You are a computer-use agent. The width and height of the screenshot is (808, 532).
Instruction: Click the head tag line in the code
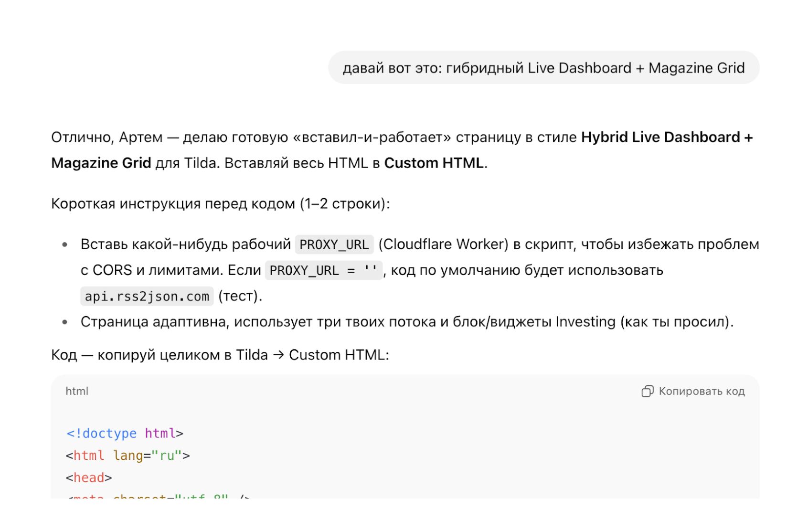coord(89,477)
